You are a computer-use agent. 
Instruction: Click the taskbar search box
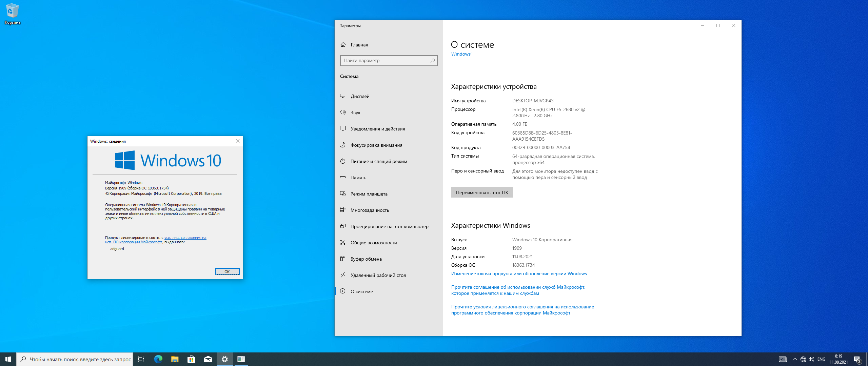75,359
